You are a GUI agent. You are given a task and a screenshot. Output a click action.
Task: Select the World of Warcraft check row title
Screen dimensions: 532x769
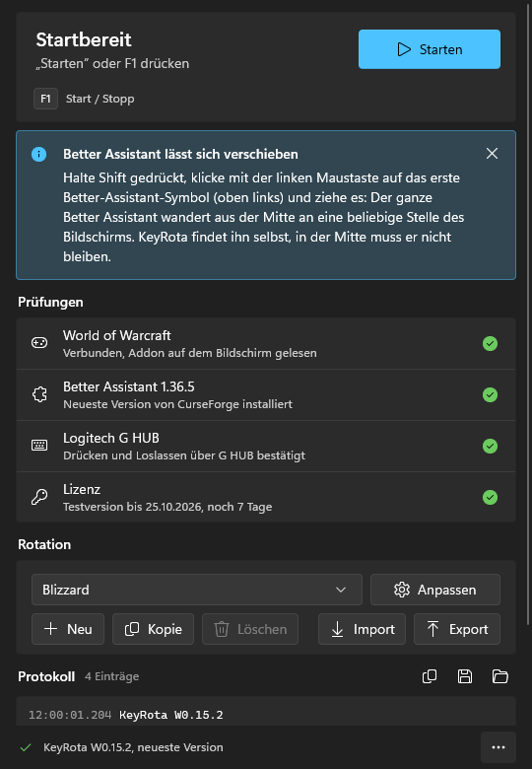[x=117, y=335]
